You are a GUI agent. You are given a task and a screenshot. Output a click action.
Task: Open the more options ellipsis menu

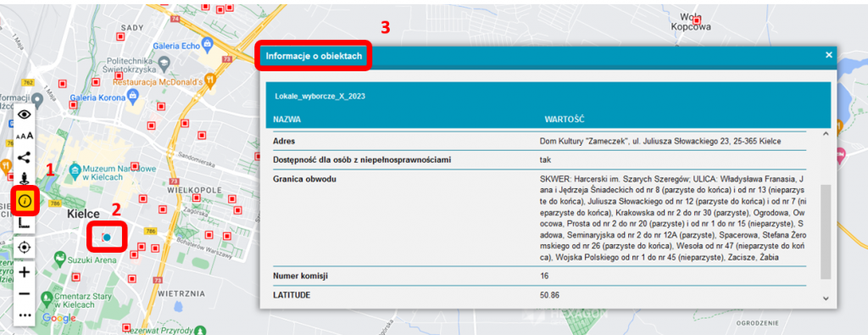pos(24,315)
